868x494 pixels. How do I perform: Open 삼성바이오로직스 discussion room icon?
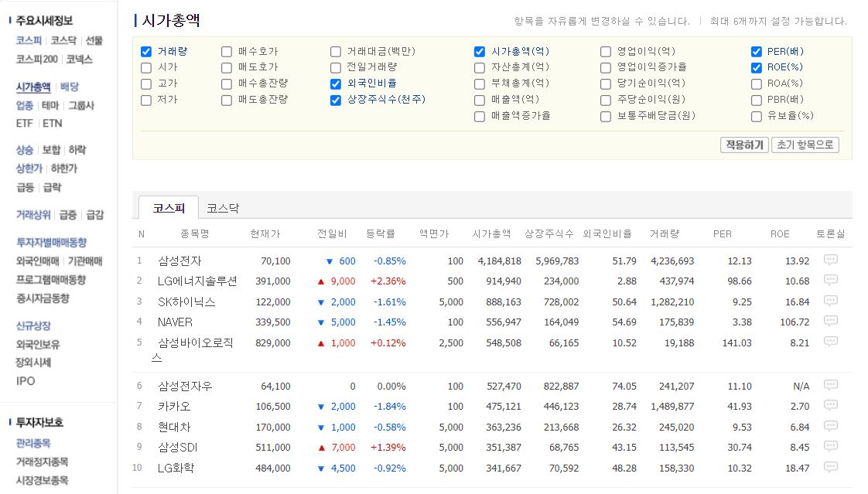[830, 342]
